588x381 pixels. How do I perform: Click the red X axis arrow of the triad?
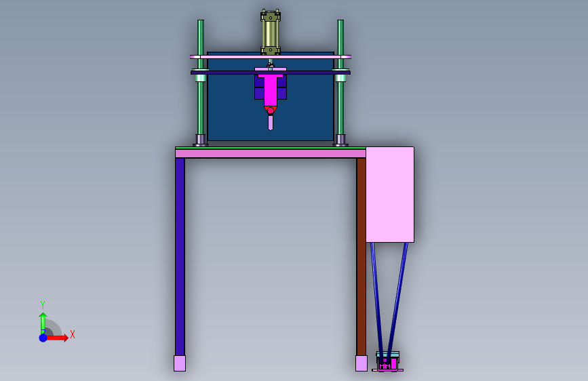pos(57,338)
